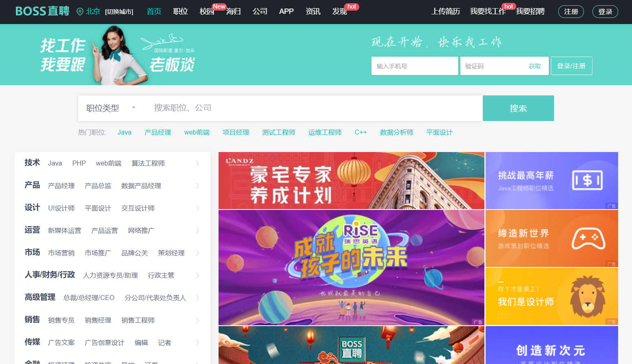Click 销售工程师 in the 销售 row
This screenshot has width=632, height=364.
coord(138,320)
